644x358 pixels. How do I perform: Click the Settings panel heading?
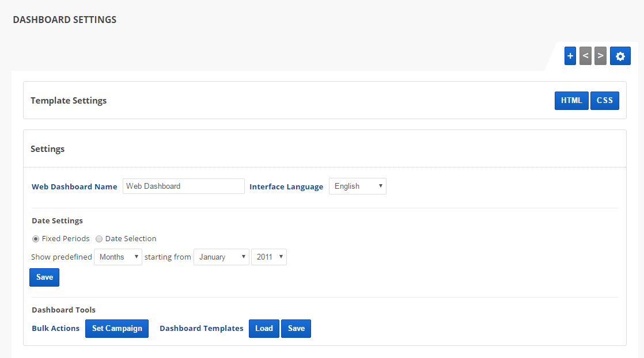(x=47, y=149)
